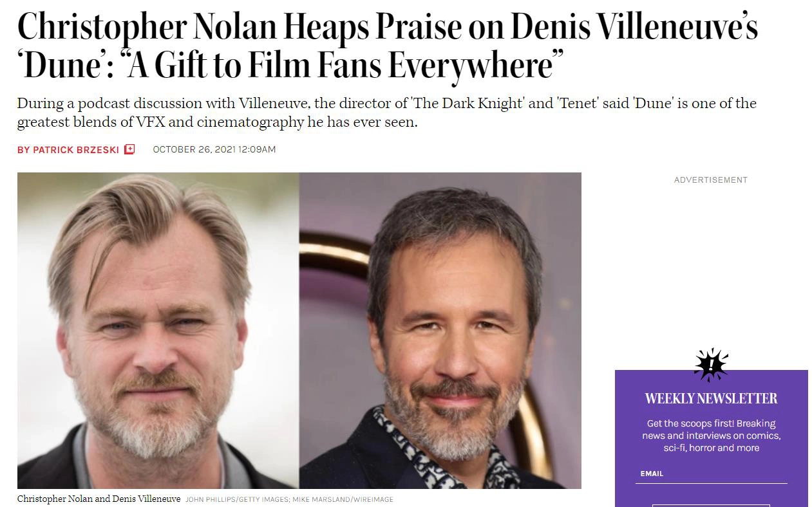The height and width of the screenshot is (507, 812).
Task: Open author Patrick Brzeski's byline link
Action: coord(68,149)
